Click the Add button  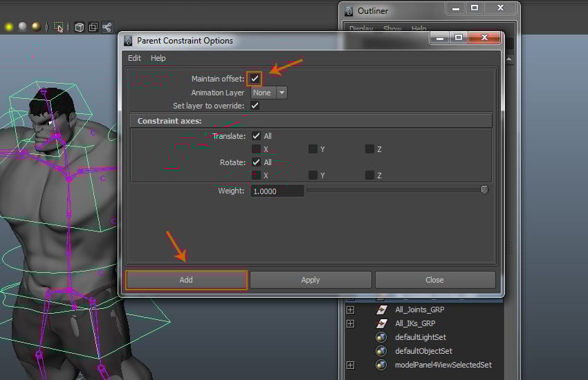coord(186,280)
